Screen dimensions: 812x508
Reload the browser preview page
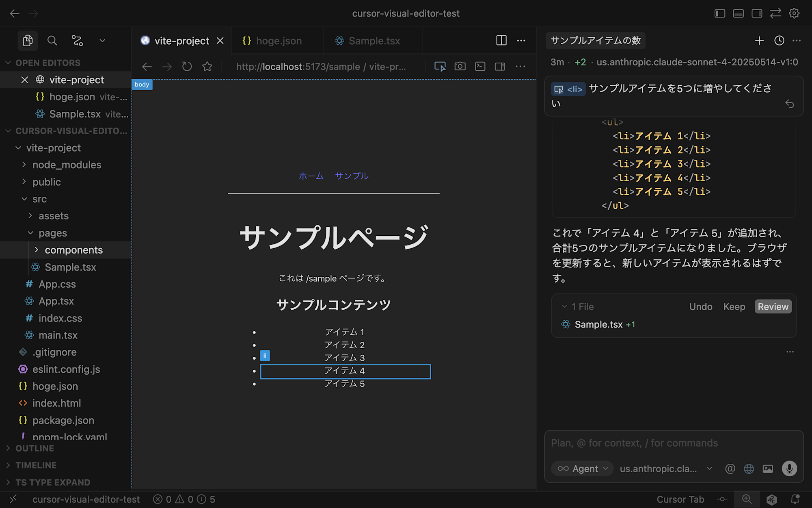pyautogui.click(x=187, y=66)
